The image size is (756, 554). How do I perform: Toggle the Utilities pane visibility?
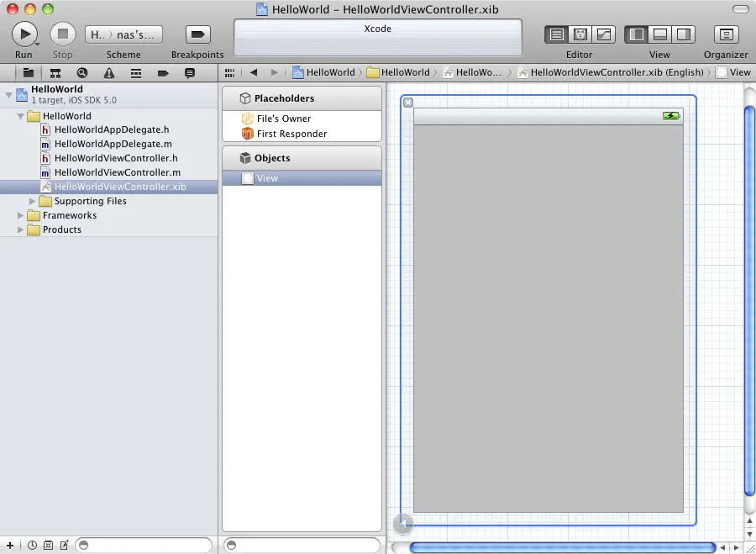tap(684, 34)
